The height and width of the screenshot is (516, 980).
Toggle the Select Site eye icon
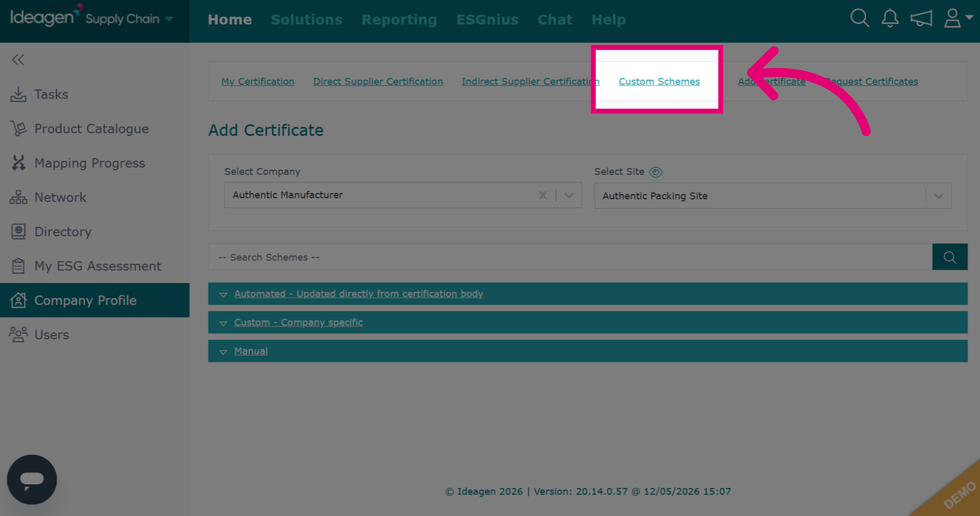(x=656, y=172)
